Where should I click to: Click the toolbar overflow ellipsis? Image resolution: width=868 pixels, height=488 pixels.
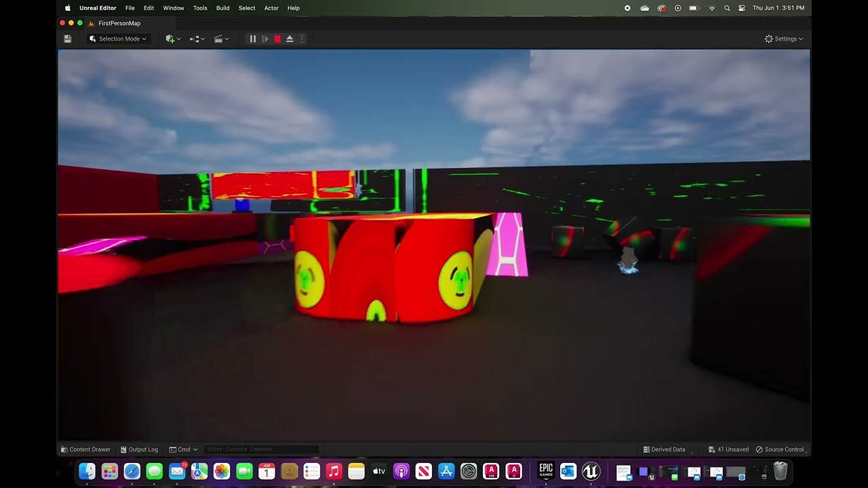302,39
